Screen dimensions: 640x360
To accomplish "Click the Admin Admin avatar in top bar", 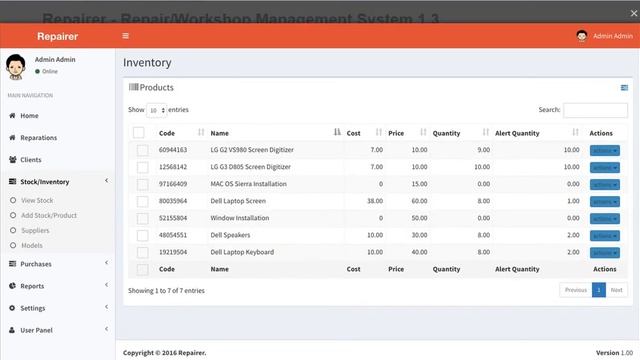I will coord(582,36).
